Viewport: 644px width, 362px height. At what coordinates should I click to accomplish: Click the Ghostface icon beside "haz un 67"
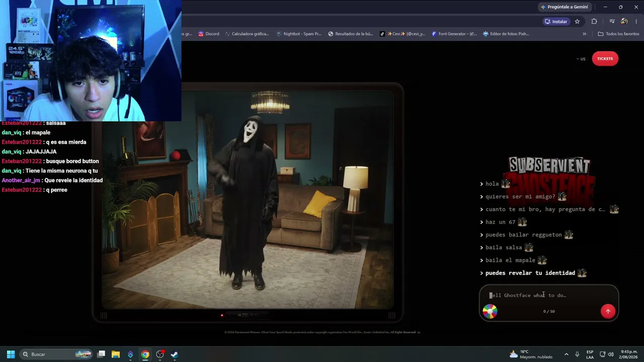point(522,222)
